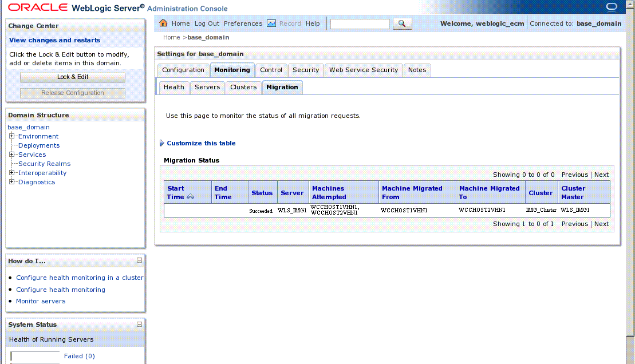Click the Failed (0) status link

[x=80, y=356]
